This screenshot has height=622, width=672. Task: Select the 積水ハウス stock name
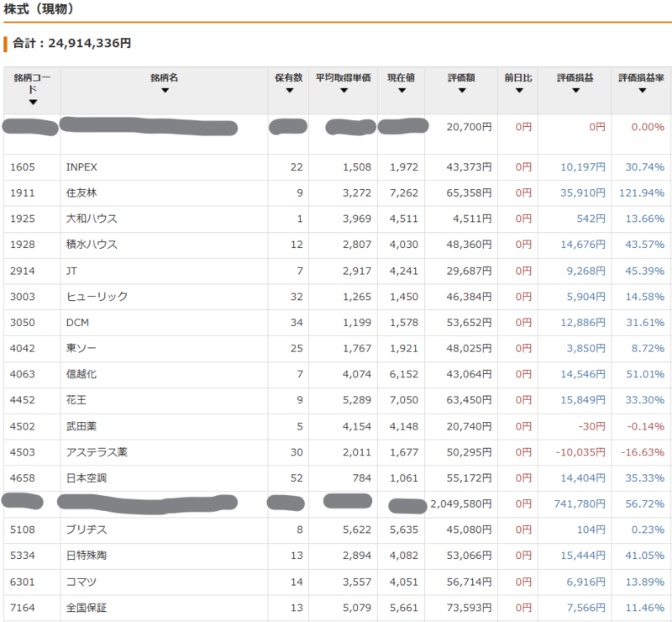(x=92, y=244)
